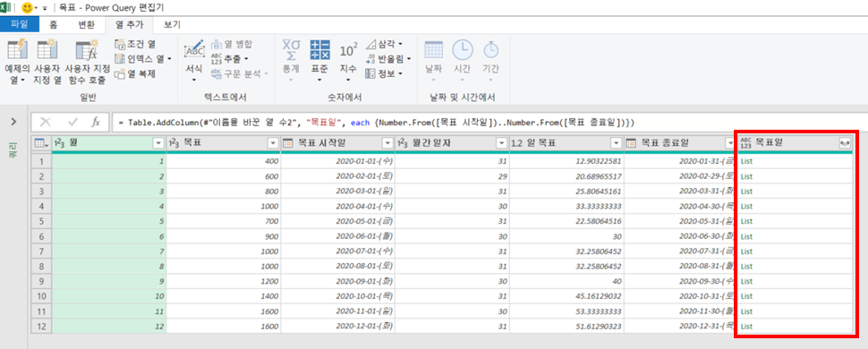
Task: Cancel the formula edit with X
Action: tap(46, 122)
